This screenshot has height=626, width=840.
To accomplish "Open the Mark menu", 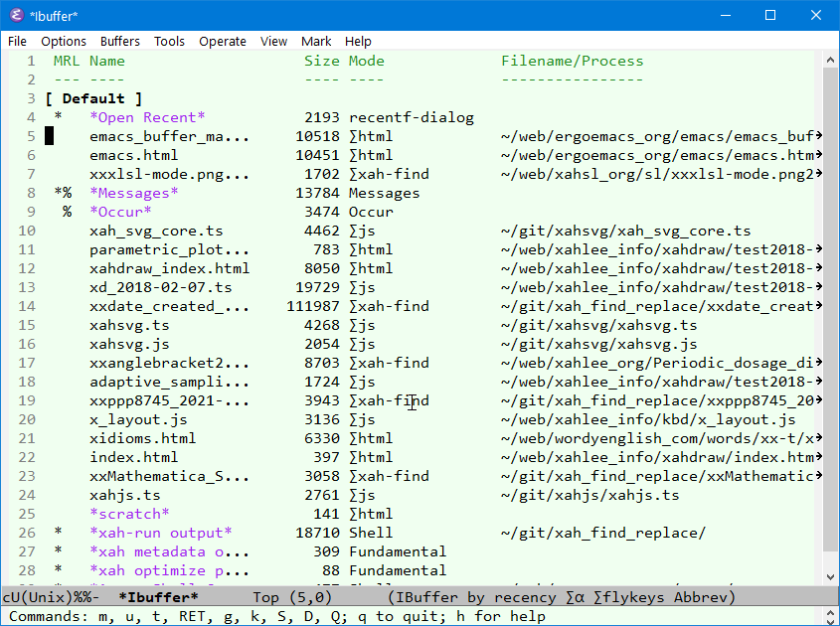I will click(316, 41).
